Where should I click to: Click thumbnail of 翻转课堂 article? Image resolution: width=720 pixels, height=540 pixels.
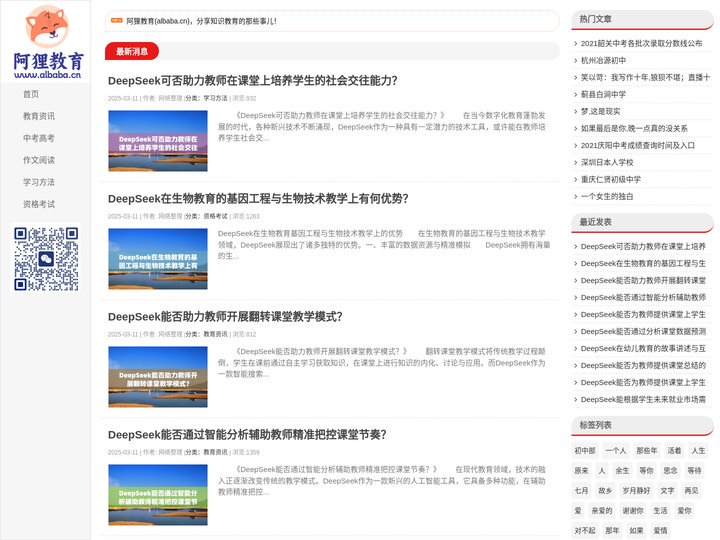(158, 377)
